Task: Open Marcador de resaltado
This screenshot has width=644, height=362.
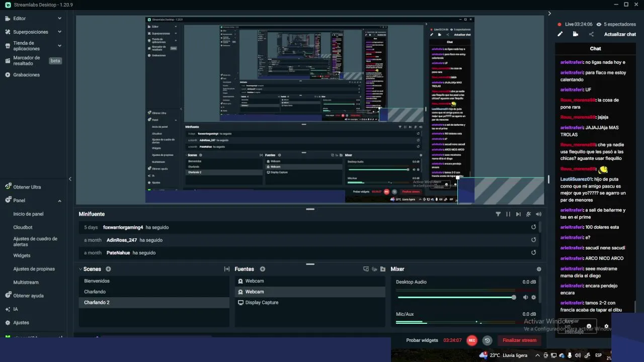Action: 27,61
